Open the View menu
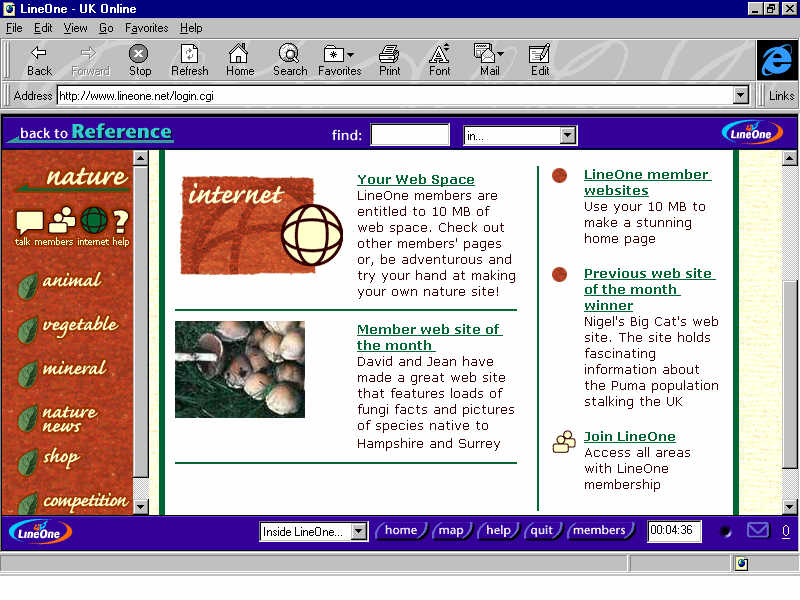This screenshot has width=800, height=600. coord(76,28)
